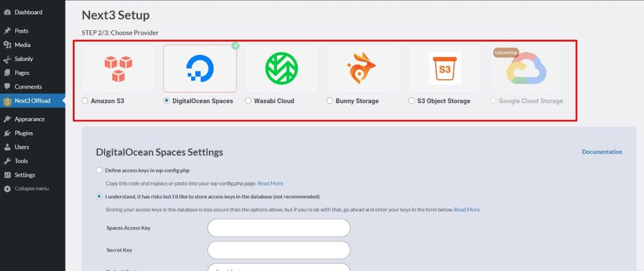Screen dimensions: 644x271
Task: Click Read More link after database storage warning
Action: tap(467, 209)
